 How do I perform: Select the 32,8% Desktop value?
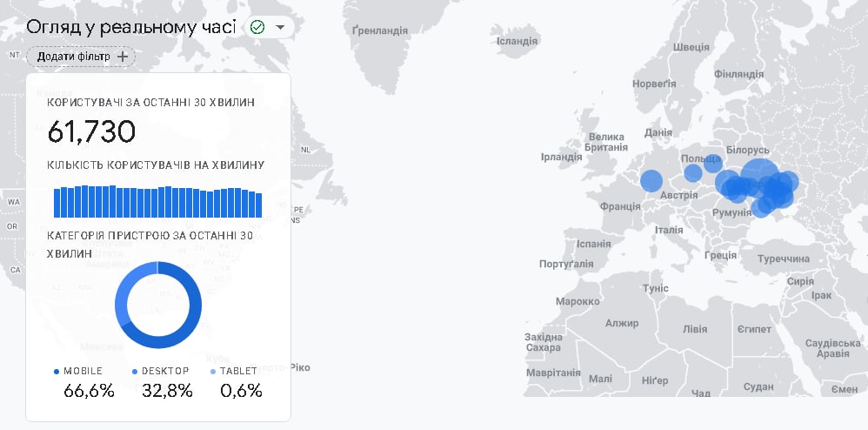point(167,391)
